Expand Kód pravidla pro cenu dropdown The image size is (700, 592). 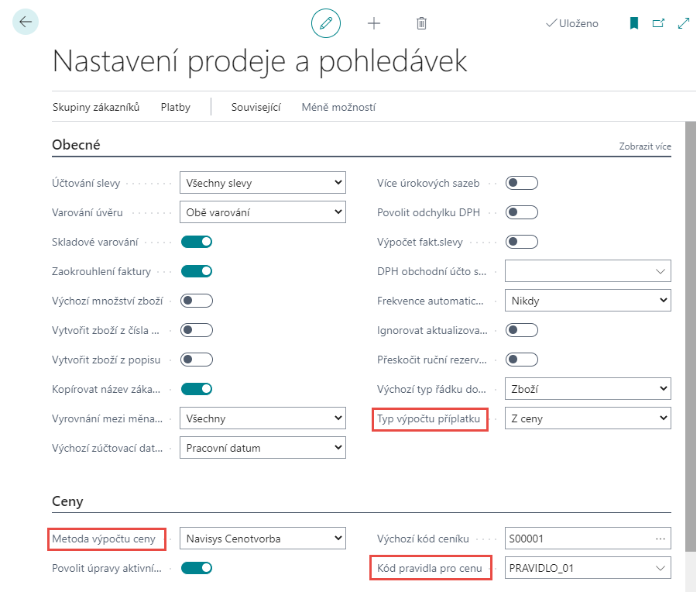660,568
